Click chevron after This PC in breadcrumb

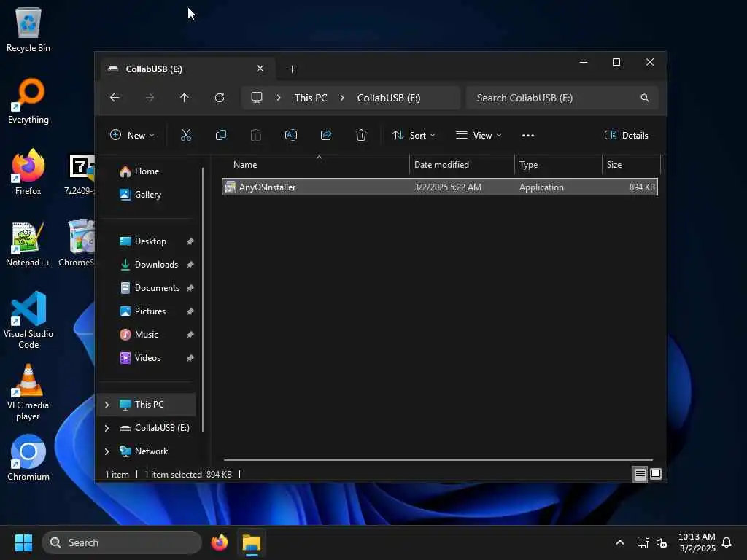[342, 98]
